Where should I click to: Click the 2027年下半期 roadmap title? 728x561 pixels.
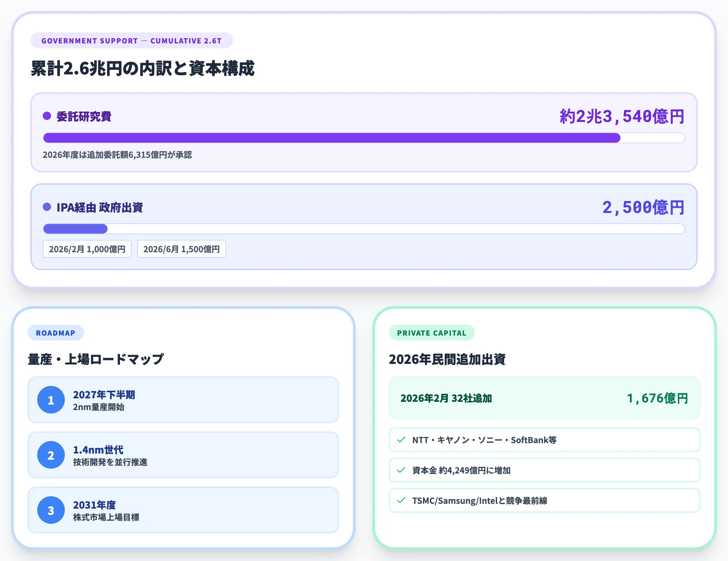click(x=104, y=395)
